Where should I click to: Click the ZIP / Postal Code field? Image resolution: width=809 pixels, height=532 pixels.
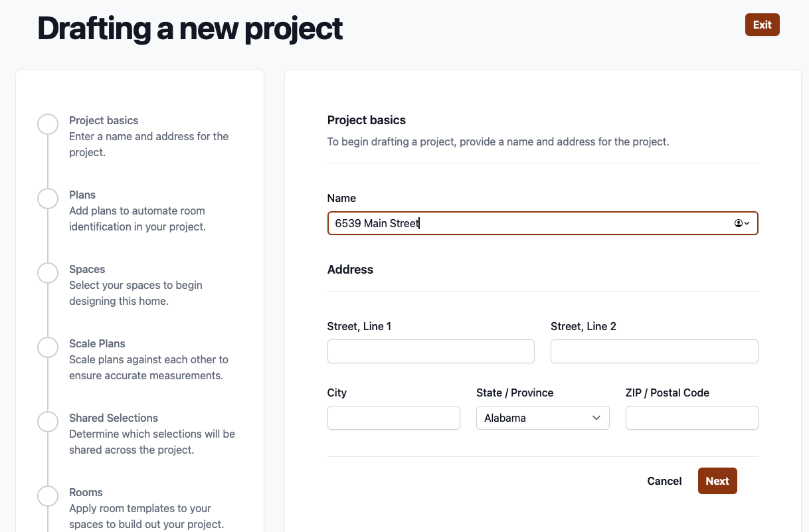[x=691, y=418]
